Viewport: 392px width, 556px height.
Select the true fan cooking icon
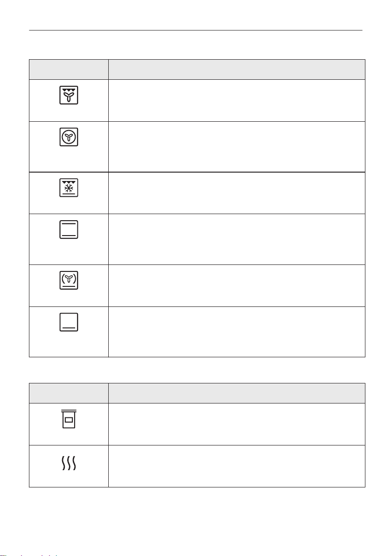click(69, 137)
